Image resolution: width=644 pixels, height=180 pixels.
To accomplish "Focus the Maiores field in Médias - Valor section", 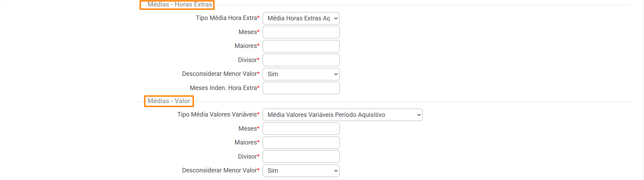I will point(301,143).
